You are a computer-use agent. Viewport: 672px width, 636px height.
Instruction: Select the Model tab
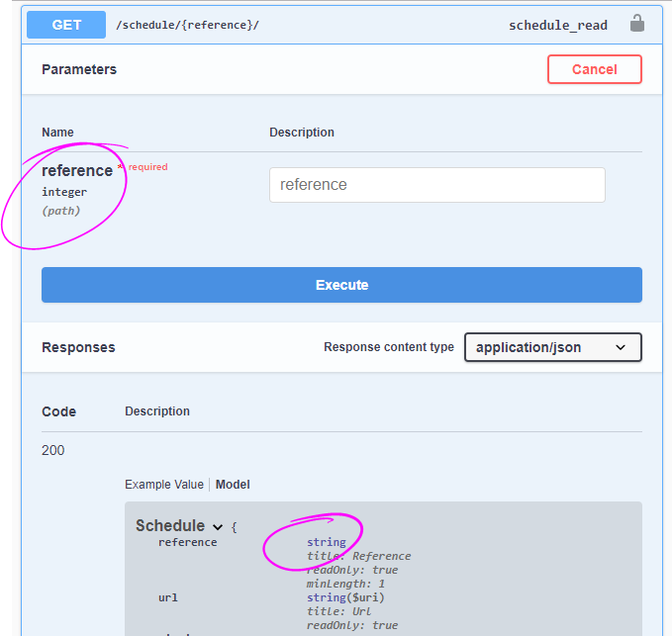pos(233,485)
